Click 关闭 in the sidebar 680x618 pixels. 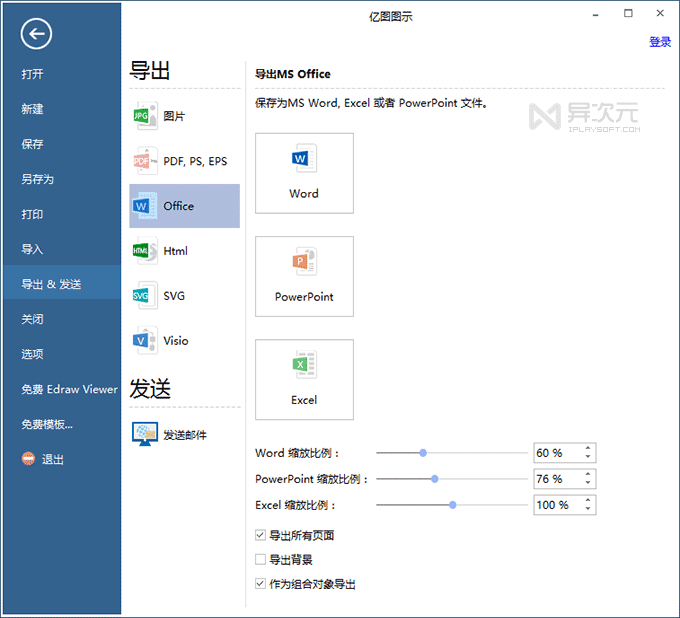tap(33, 319)
